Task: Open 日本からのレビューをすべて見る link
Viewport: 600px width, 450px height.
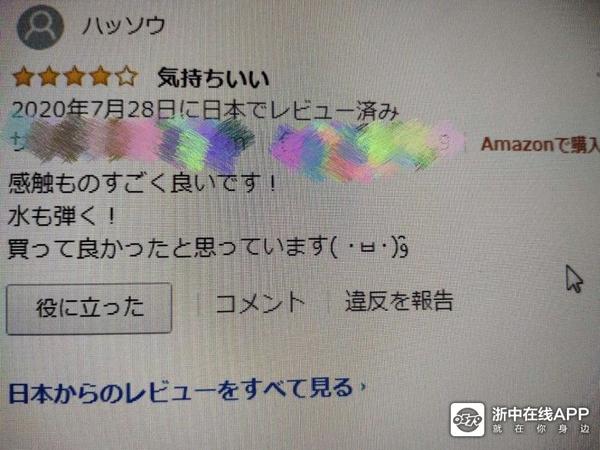Action: coord(180,390)
